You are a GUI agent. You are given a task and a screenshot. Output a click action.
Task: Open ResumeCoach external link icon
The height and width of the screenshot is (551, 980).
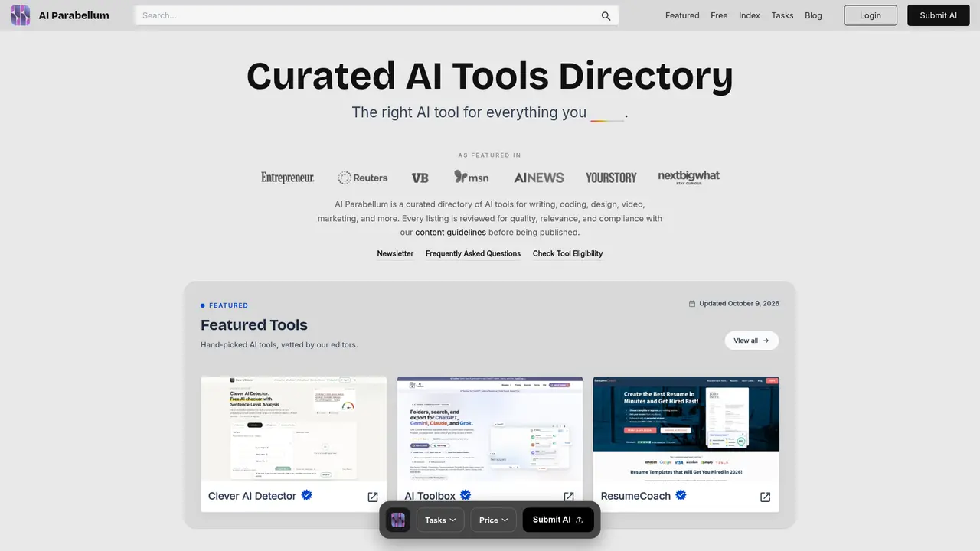coord(765,497)
